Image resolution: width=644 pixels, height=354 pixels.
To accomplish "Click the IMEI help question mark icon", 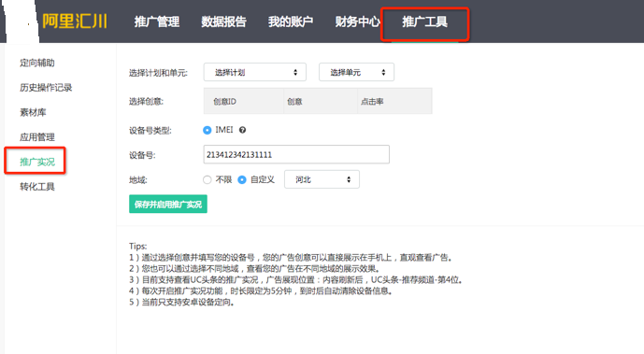I will pos(242,130).
